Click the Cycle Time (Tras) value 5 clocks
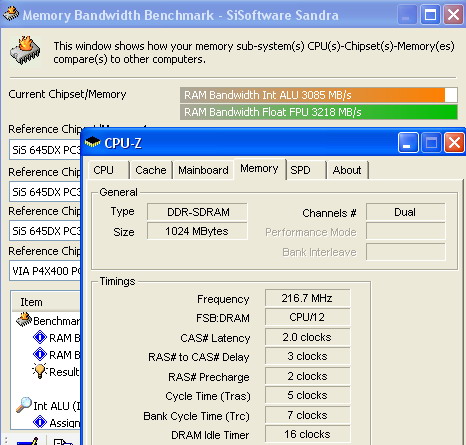 [307, 395]
